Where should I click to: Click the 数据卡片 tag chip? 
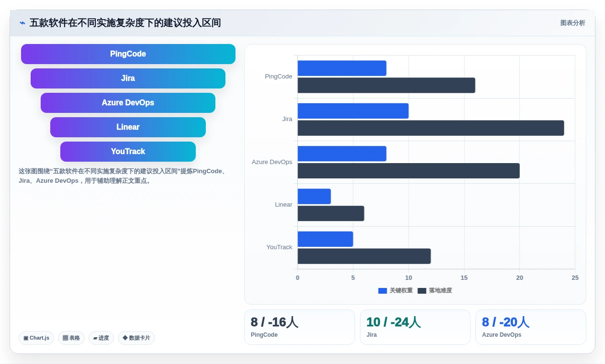click(136, 338)
